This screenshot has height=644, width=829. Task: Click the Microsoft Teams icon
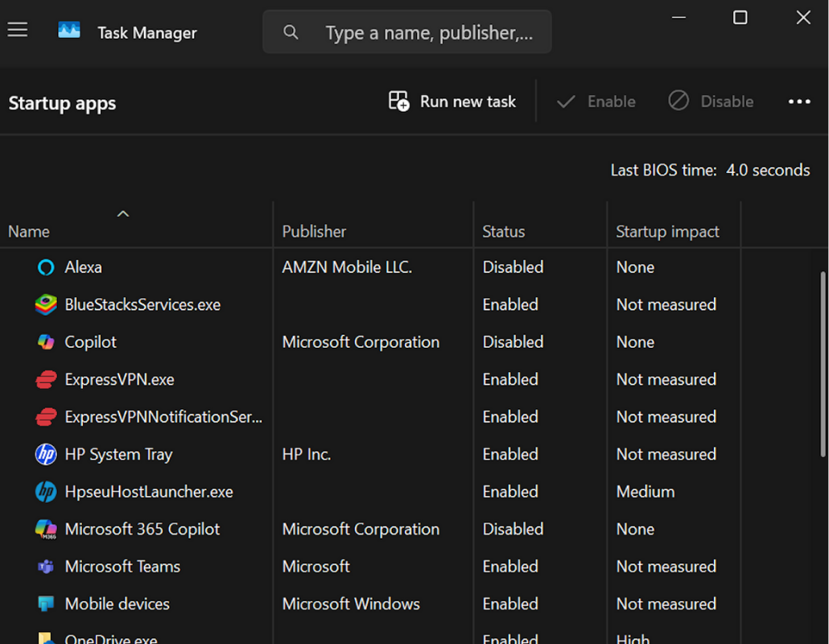coord(45,566)
